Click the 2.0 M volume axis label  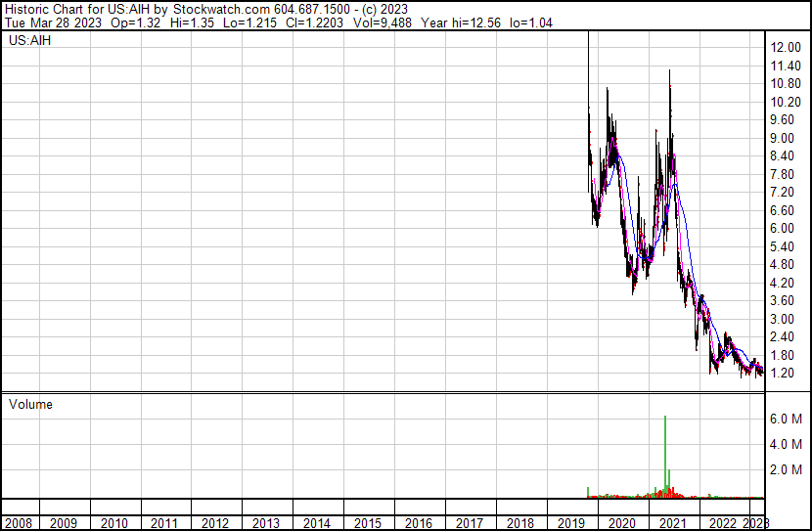pyautogui.click(x=786, y=470)
